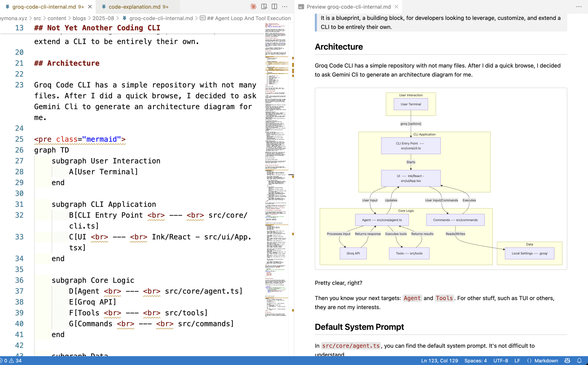588x365 pixels.
Task: Click the orange starburst extension icon
Action: click(x=253, y=6)
